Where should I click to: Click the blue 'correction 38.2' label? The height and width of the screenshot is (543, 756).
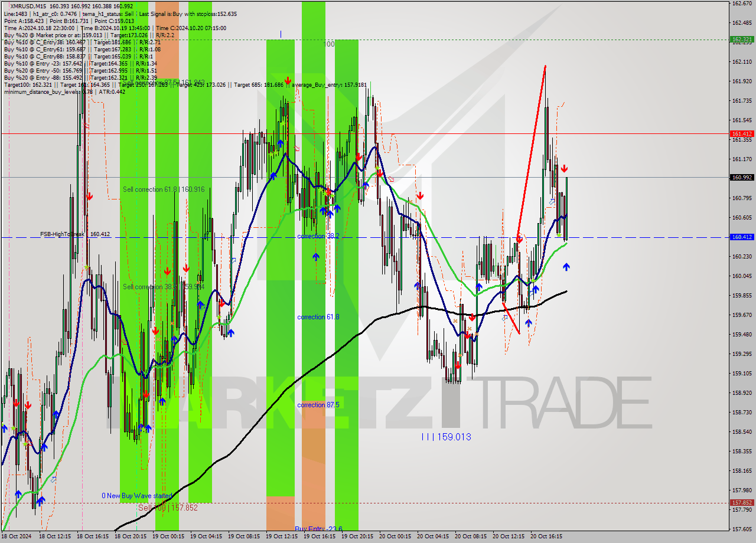tap(318, 236)
